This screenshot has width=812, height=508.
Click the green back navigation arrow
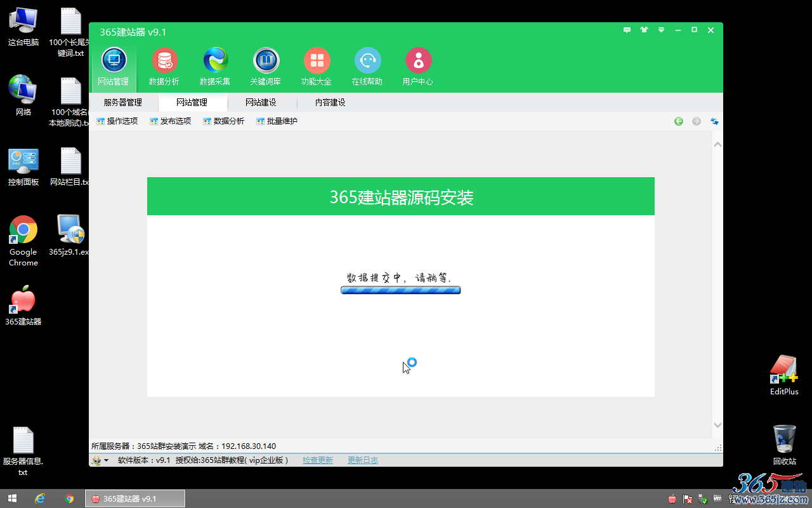(679, 121)
